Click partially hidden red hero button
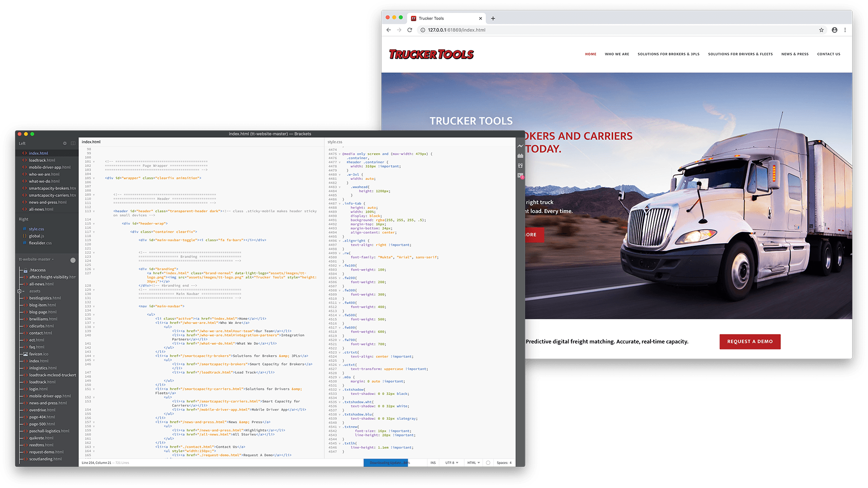Screen dimensions: 868x488 click(534, 235)
